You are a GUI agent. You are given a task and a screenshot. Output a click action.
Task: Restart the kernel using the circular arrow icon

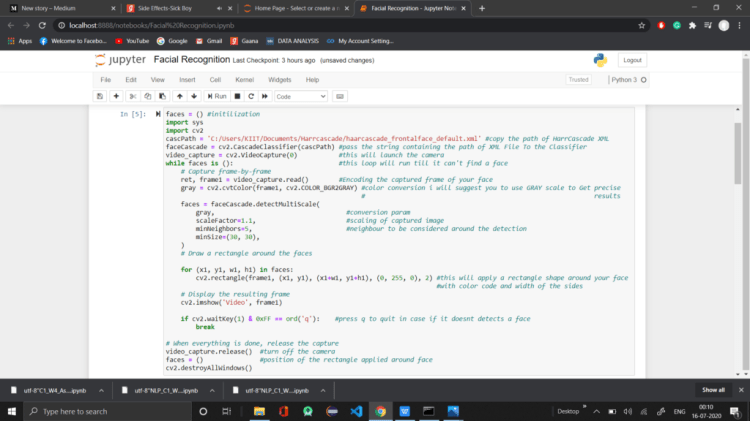click(x=250, y=96)
